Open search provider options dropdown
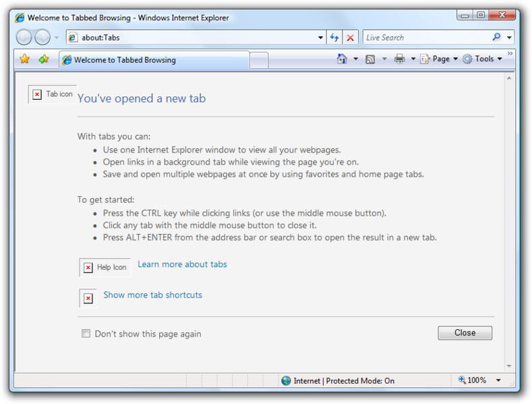532x404 pixels. point(509,37)
